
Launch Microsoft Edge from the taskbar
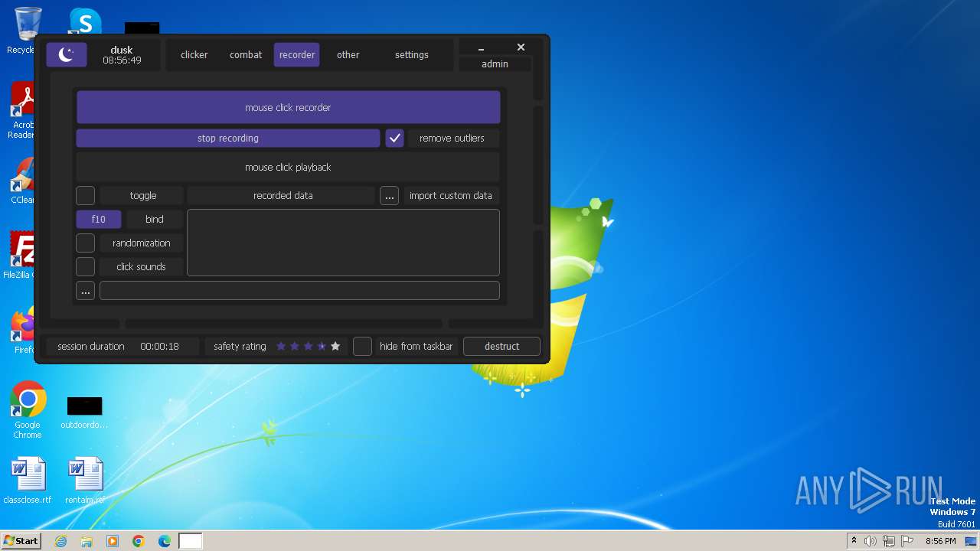(x=165, y=541)
